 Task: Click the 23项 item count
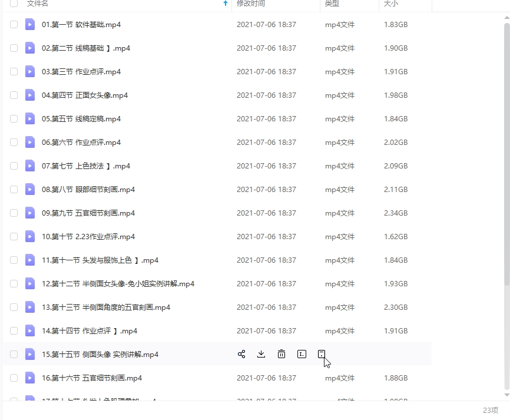[x=491, y=410]
